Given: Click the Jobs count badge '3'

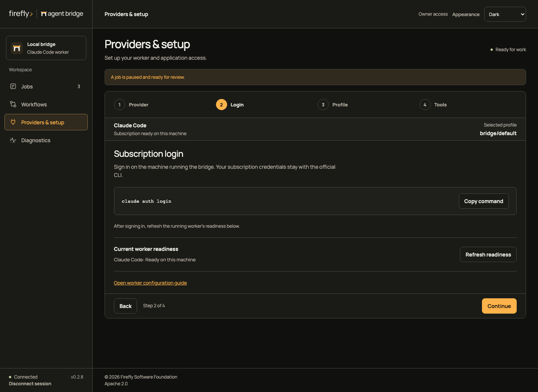Looking at the screenshot, I should [79, 86].
